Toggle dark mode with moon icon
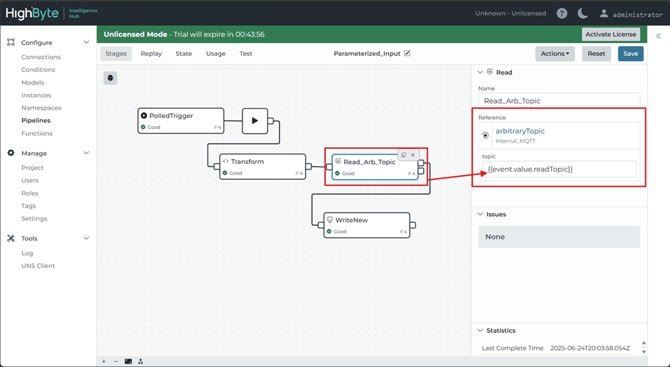This screenshot has height=367, width=670. click(582, 14)
